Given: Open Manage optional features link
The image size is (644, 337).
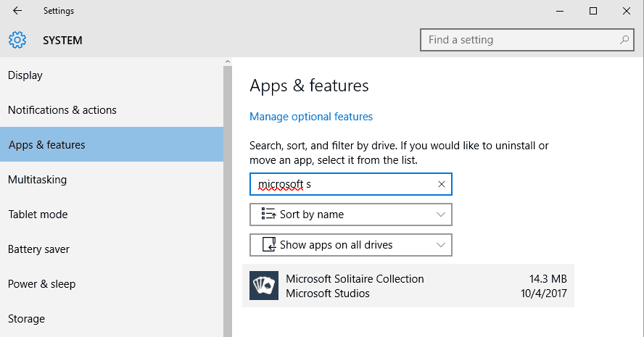Looking at the screenshot, I should 311,117.
